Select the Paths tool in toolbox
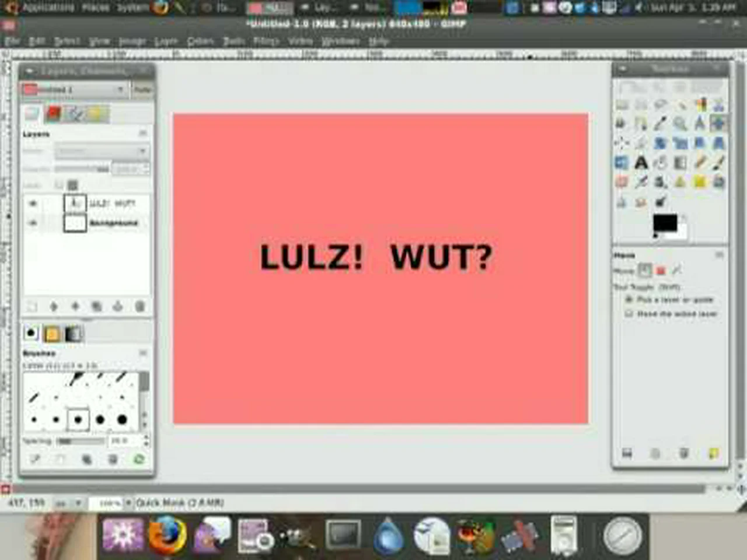Viewport: 747px width, 560px height. [x=641, y=124]
